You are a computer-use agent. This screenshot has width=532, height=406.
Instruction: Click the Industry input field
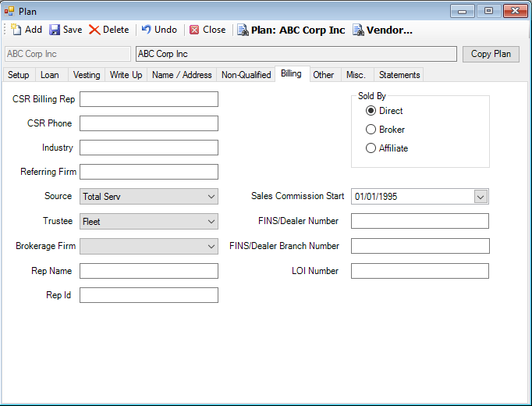click(149, 148)
